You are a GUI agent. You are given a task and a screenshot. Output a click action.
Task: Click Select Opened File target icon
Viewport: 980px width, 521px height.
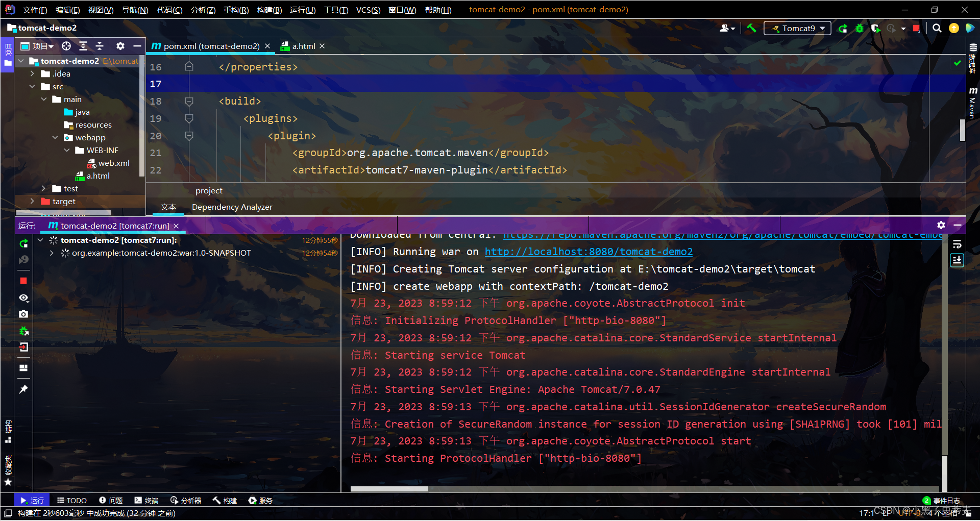(x=66, y=46)
